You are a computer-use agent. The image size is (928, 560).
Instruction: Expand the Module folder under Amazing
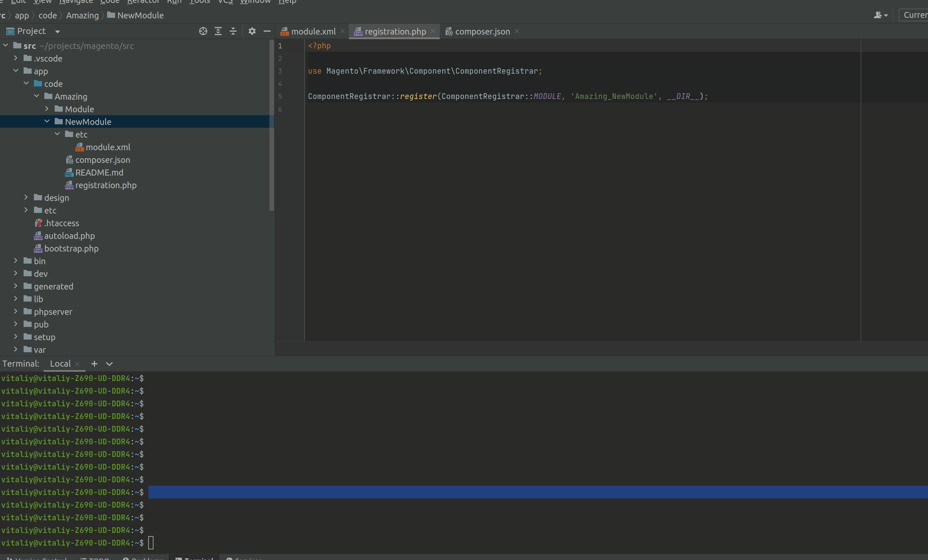47,109
